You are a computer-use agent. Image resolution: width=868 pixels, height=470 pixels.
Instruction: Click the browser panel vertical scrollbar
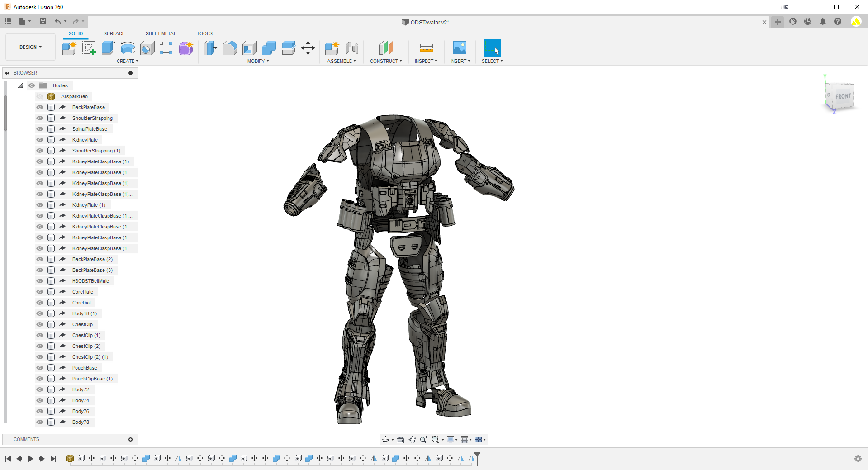coord(5,113)
